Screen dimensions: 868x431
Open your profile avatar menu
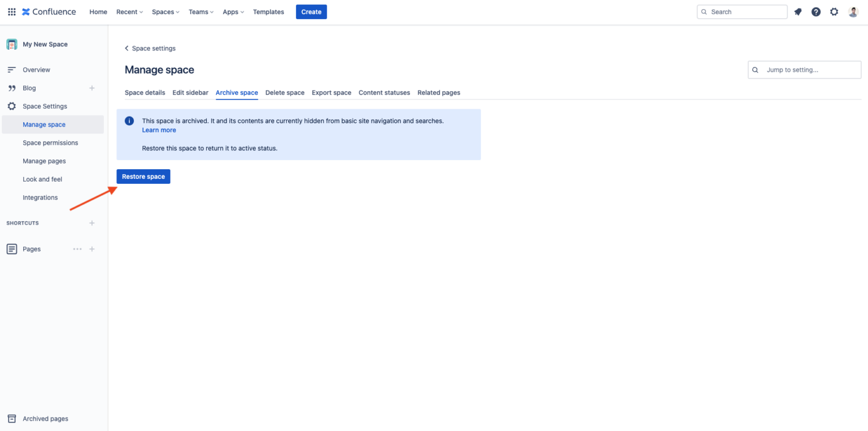[x=852, y=11]
